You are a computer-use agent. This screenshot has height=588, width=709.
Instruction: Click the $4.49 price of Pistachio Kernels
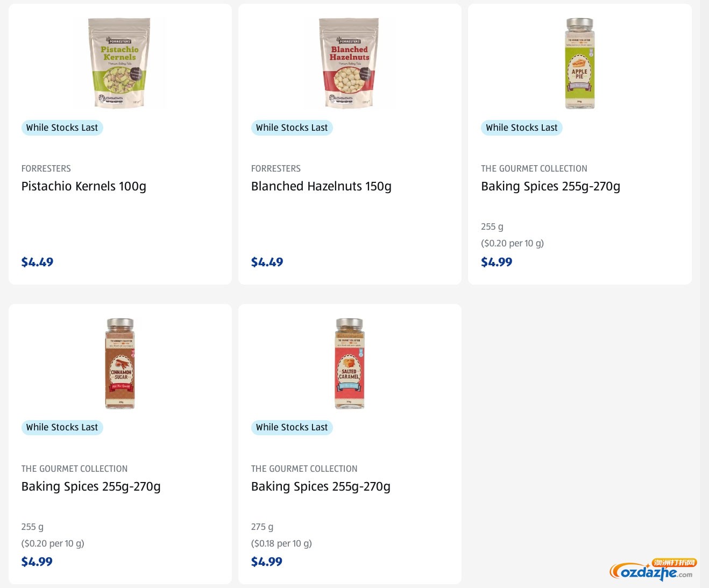coord(37,262)
